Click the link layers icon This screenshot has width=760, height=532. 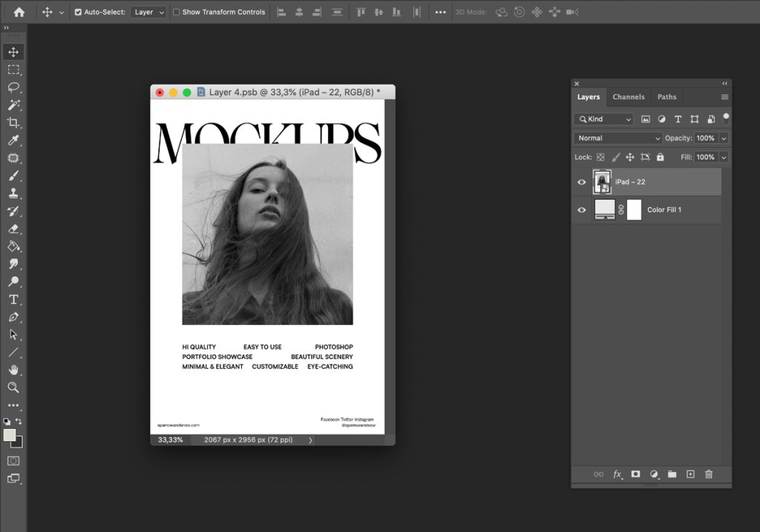(x=599, y=474)
